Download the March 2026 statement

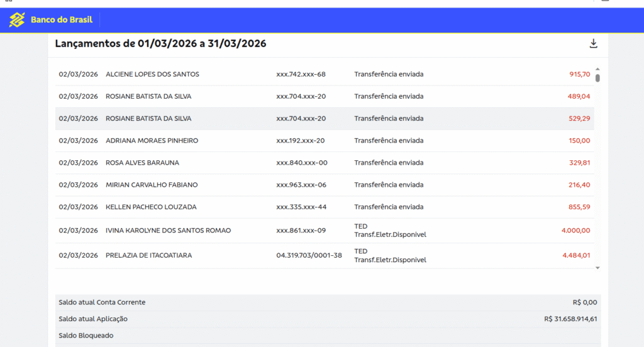pyautogui.click(x=593, y=43)
